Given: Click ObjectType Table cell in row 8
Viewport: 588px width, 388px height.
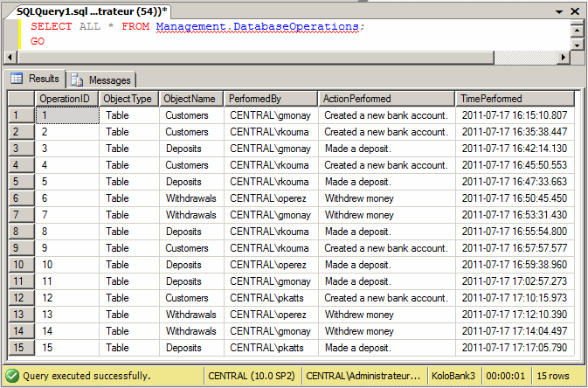Looking at the screenshot, I should tap(129, 232).
